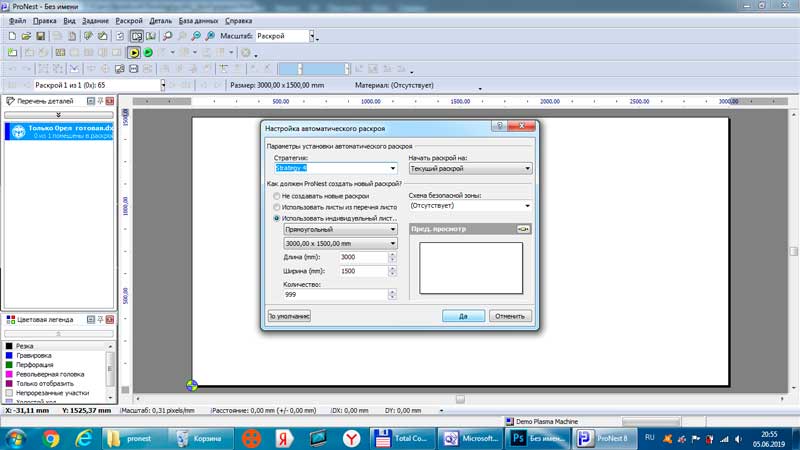Expand the part list chevron bar
The image size is (800, 450).
pos(59,115)
